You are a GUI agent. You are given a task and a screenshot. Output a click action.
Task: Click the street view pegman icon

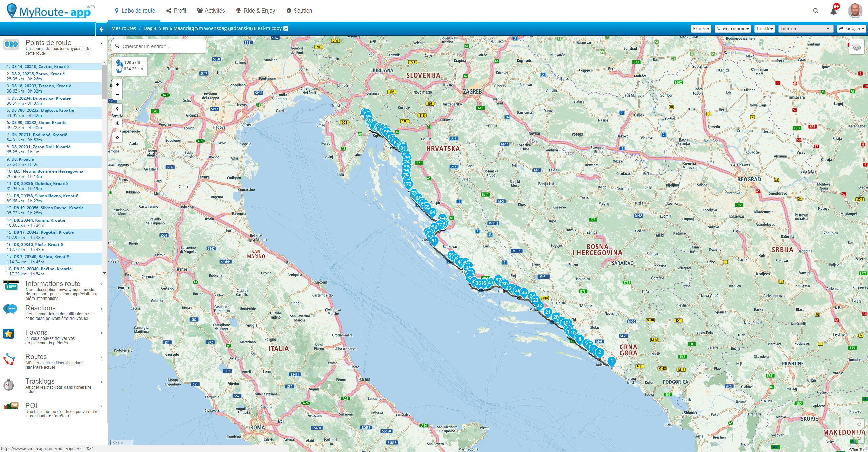point(117,123)
